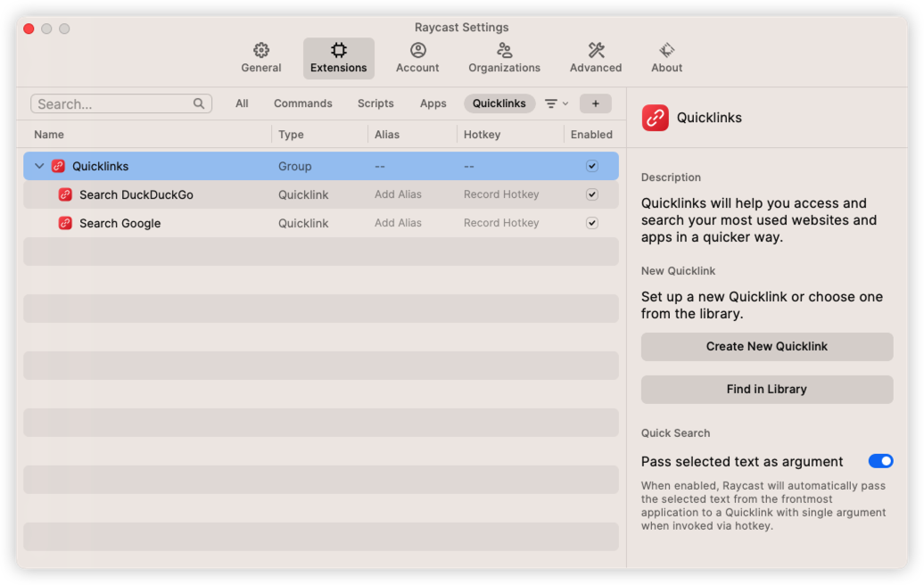This screenshot has height=585, width=924.
Task: Go to the Organizations tab
Action: (504, 58)
